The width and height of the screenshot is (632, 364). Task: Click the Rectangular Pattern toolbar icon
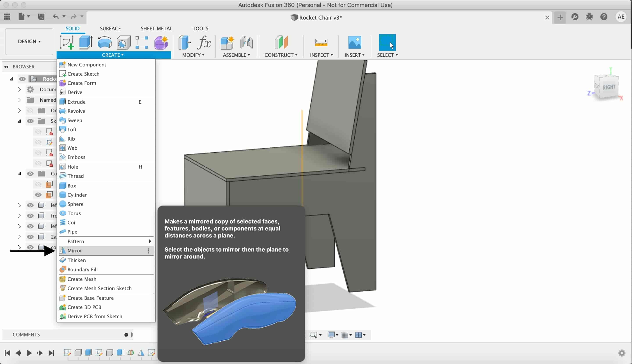pyautogui.click(x=142, y=42)
